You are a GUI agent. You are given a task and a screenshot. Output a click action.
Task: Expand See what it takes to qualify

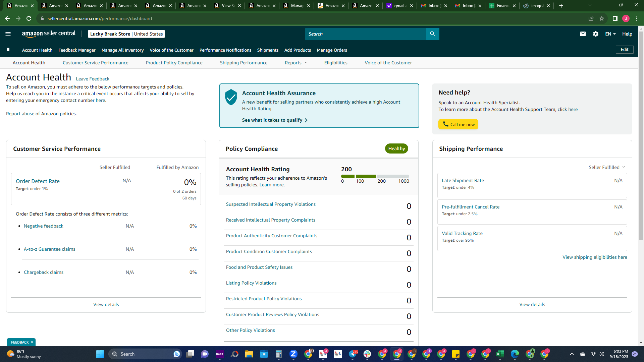point(275,120)
